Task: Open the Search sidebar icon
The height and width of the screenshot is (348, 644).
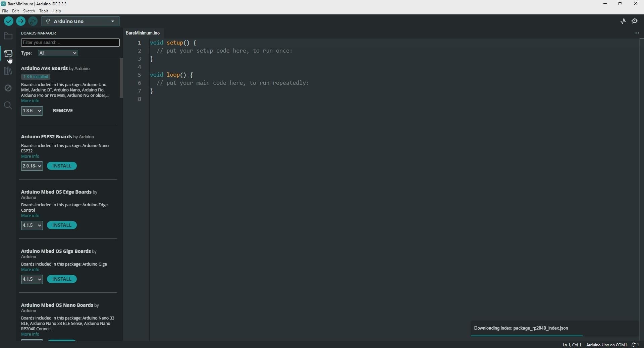Action: [x=8, y=106]
